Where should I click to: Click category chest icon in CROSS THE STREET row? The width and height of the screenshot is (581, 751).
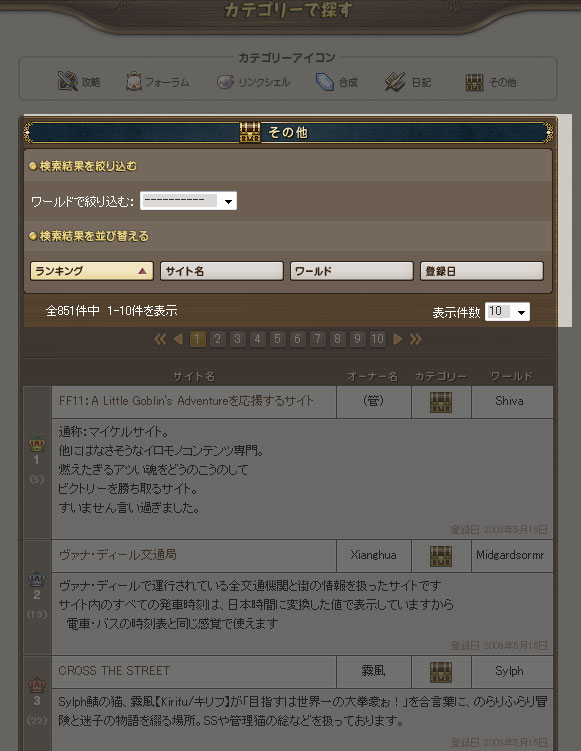click(441, 672)
